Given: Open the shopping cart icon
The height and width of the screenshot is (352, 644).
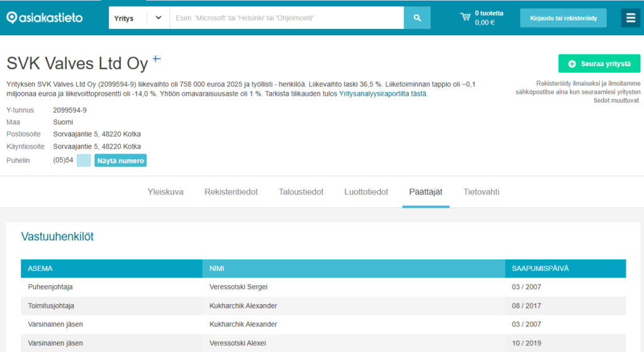Looking at the screenshot, I should 465,17.
